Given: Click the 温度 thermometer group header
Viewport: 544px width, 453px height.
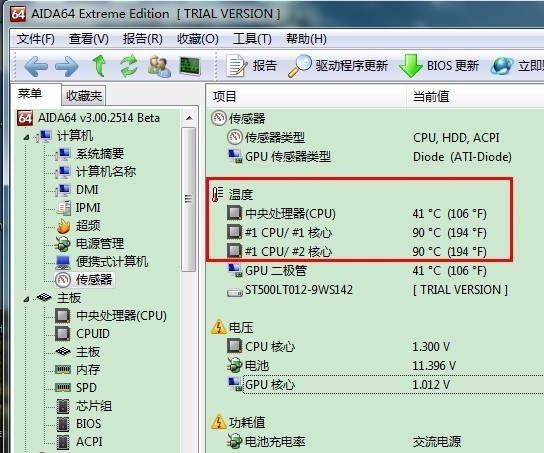Looking at the screenshot, I should [x=232, y=195].
